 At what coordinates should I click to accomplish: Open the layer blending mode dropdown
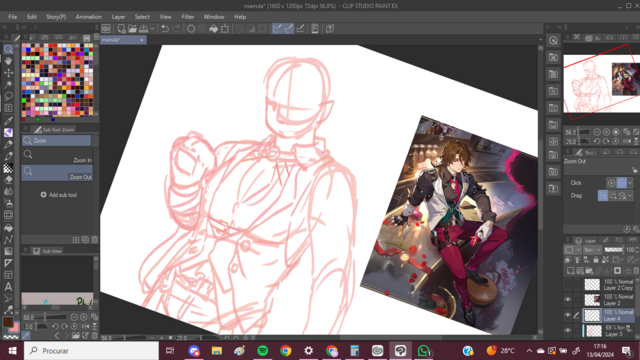592,250
